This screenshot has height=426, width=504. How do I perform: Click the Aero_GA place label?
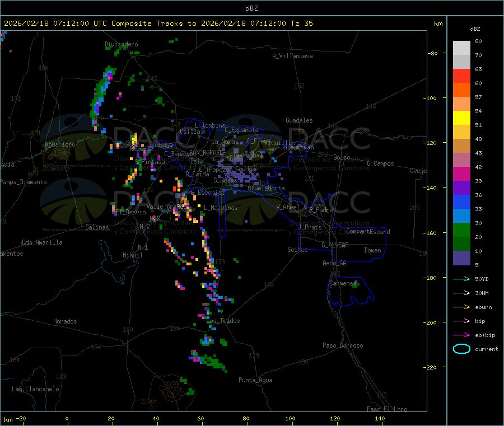tap(335, 263)
